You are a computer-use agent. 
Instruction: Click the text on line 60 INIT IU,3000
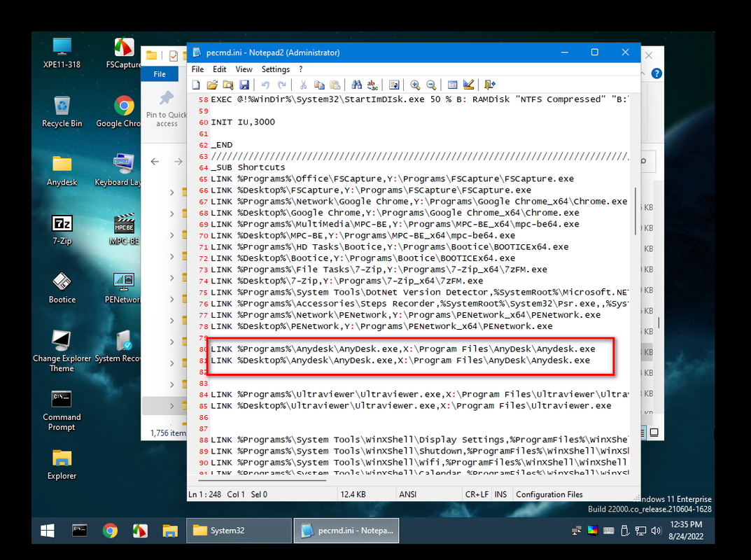click(x=243, y=122)
